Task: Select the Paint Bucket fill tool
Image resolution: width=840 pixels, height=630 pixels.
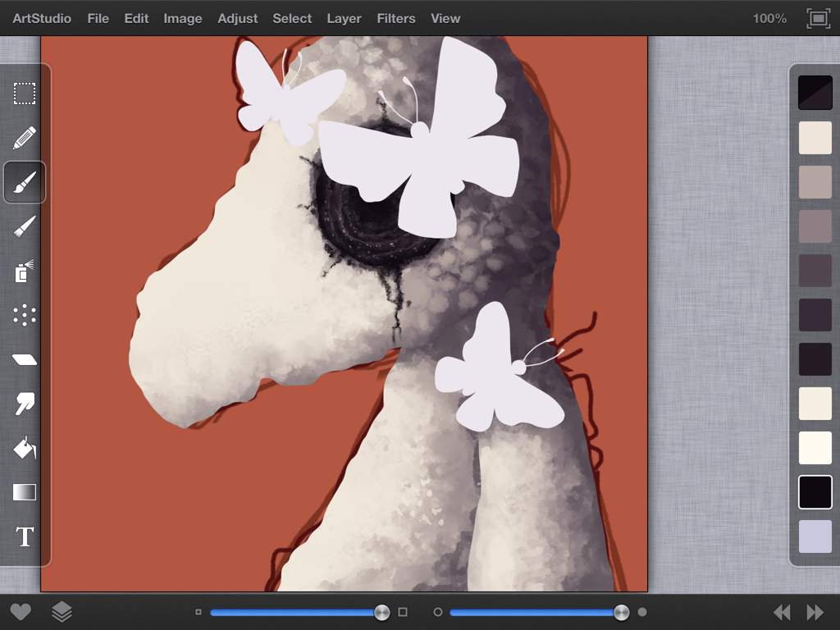Action: [25, 448]
